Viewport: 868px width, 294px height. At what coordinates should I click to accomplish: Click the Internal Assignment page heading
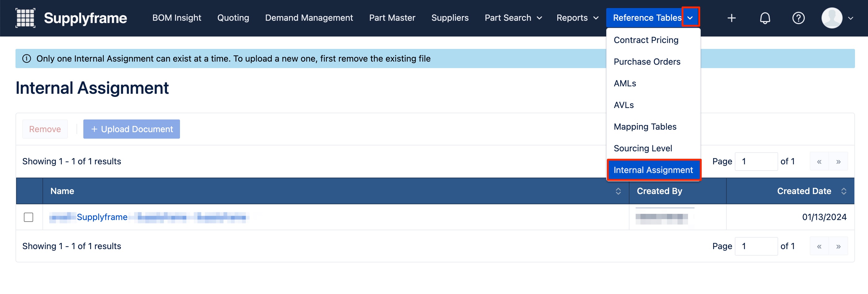(92, 88)
